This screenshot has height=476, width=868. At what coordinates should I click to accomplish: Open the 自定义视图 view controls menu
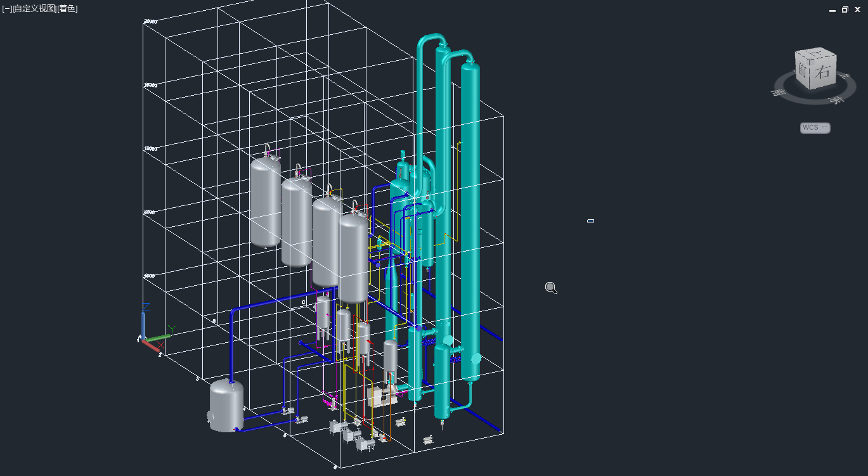coord(34,9)
